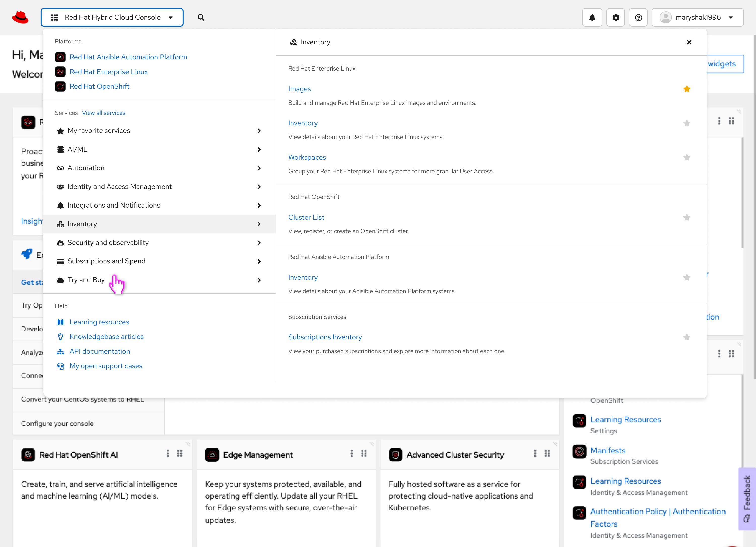This screenshot has height=547, width=756.
Task: Click the Feedback side tab
Action: click(747, 499)
